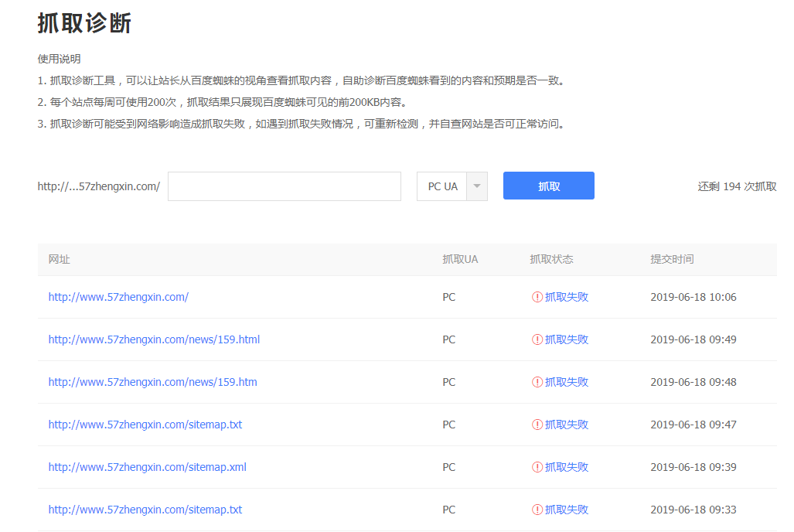Open link http://www.57zhengxin.com/

[118, 297]
